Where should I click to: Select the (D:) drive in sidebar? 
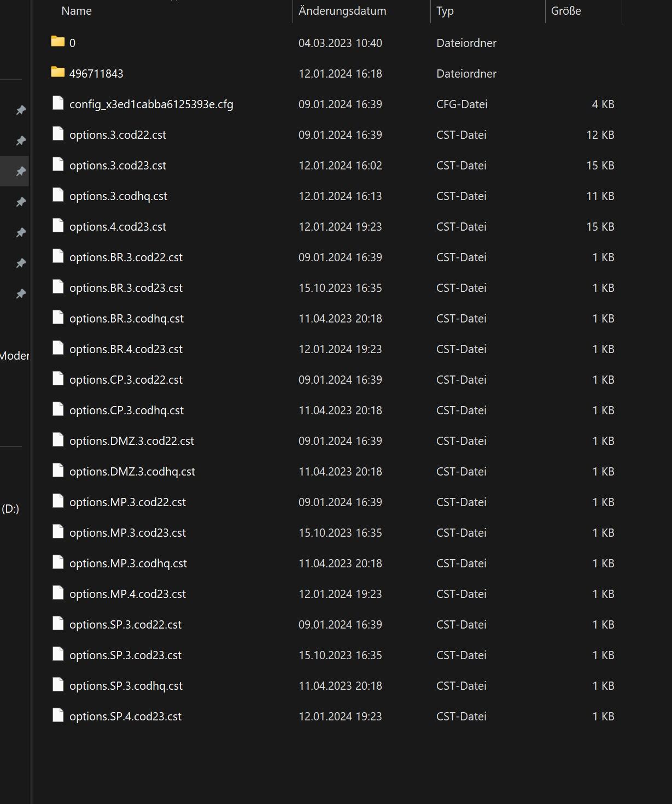point(10,508)
